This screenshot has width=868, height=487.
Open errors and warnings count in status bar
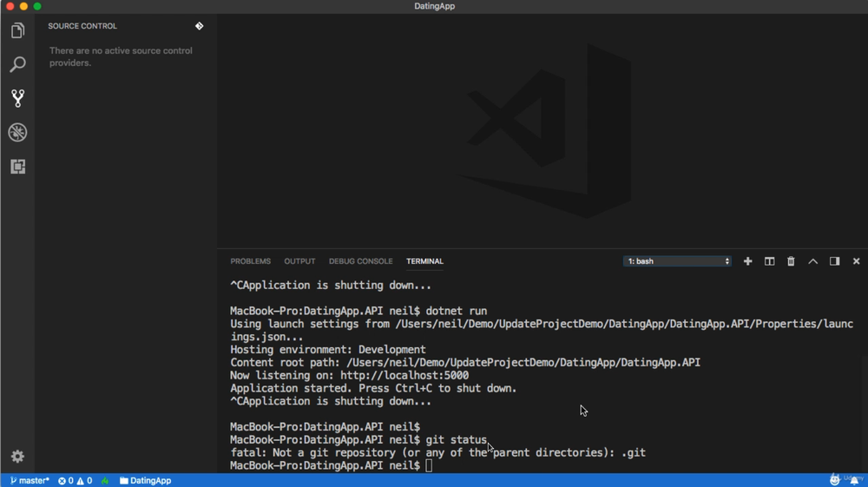tap(76, 480)
